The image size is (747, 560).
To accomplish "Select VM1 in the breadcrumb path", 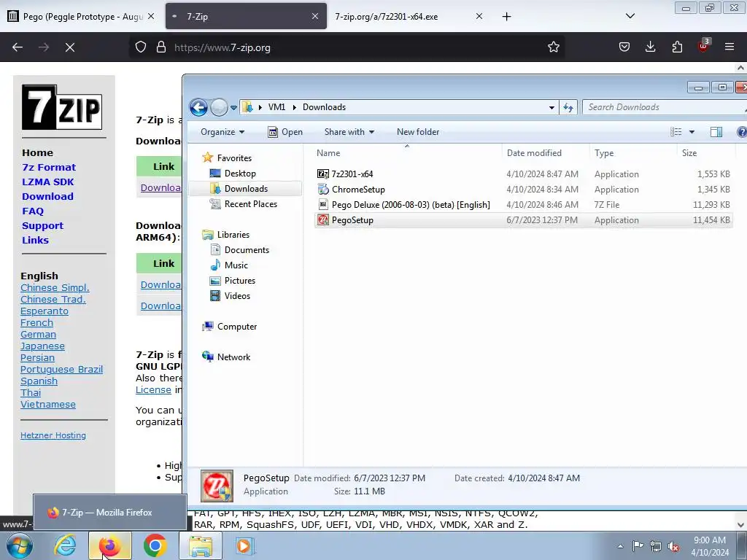I will (x=276, y=107).
